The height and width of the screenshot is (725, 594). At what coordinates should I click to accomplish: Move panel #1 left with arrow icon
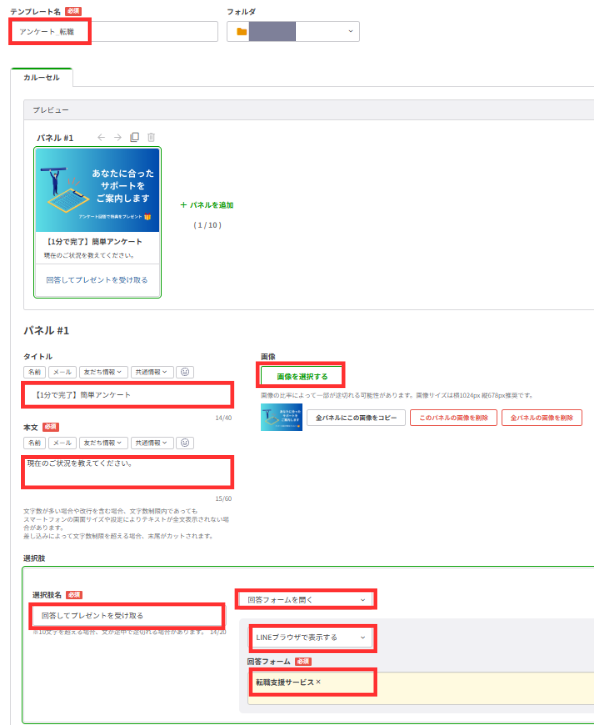[101, 137]
